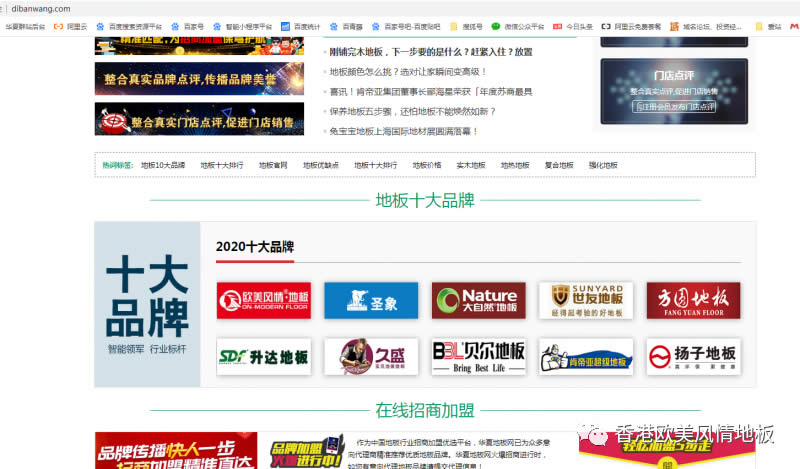Click the 地热地板 hot tag
The height and width of the screenshot is (469, 800).
[515, 165]
